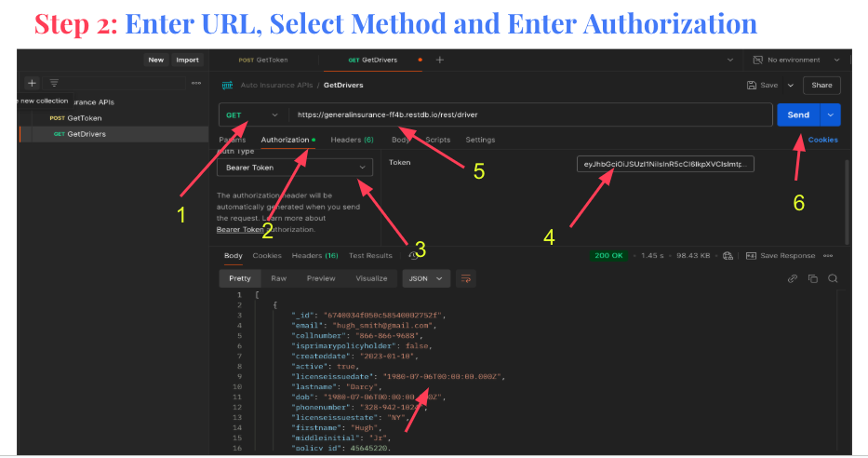The image size is (868, 458).
Task: Add a new request tab with the plus icon
Action: 439,60
